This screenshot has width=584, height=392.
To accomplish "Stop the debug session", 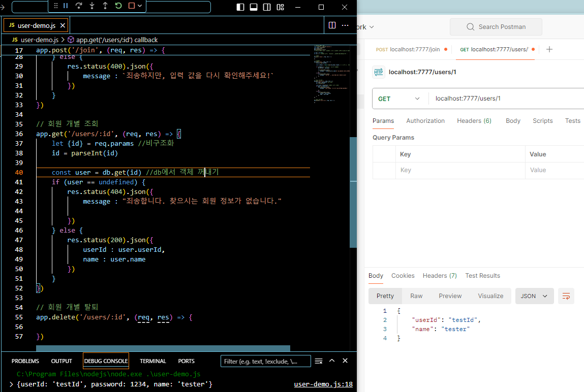I will [x=132, y=6].
